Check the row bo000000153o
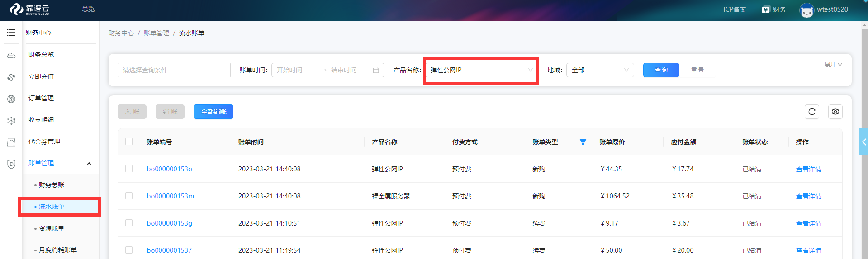Image resolution: width=868 pixels, height=259 pixels. 129,169
